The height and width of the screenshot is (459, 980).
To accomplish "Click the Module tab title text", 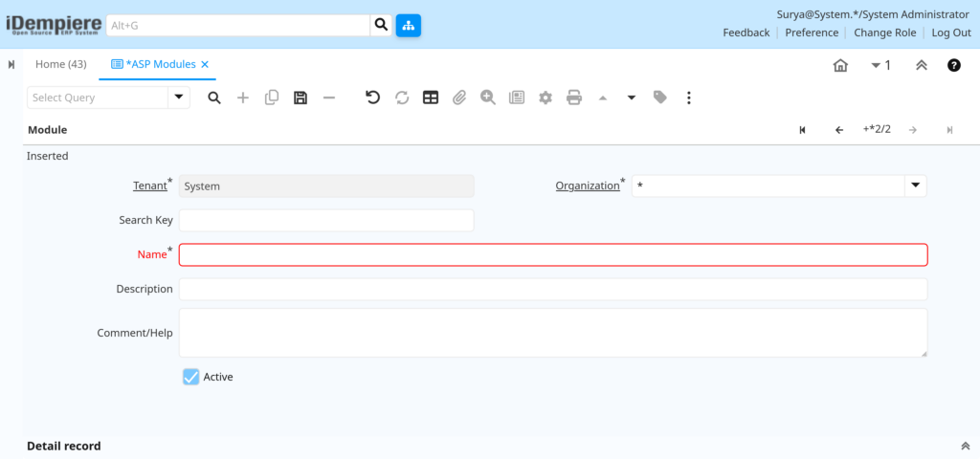I will click(48, 130).
